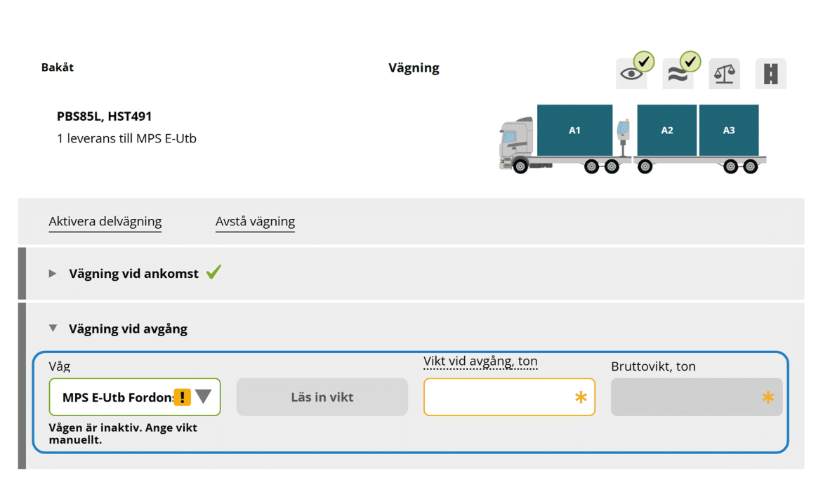The height and width of the screenshot is (504, 830).
Task: Click the road step icon
Action: click(x=771, y=74)
